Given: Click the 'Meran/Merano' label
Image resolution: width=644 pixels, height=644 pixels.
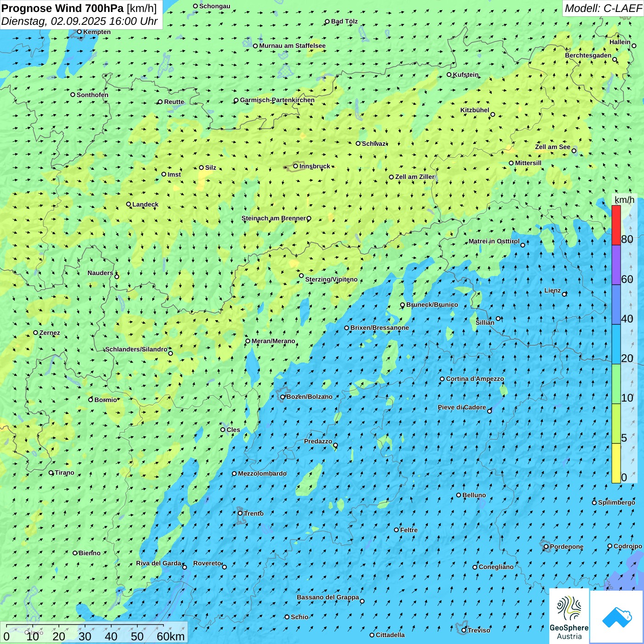Looking at the screenshot, I should tap(273, 341).
